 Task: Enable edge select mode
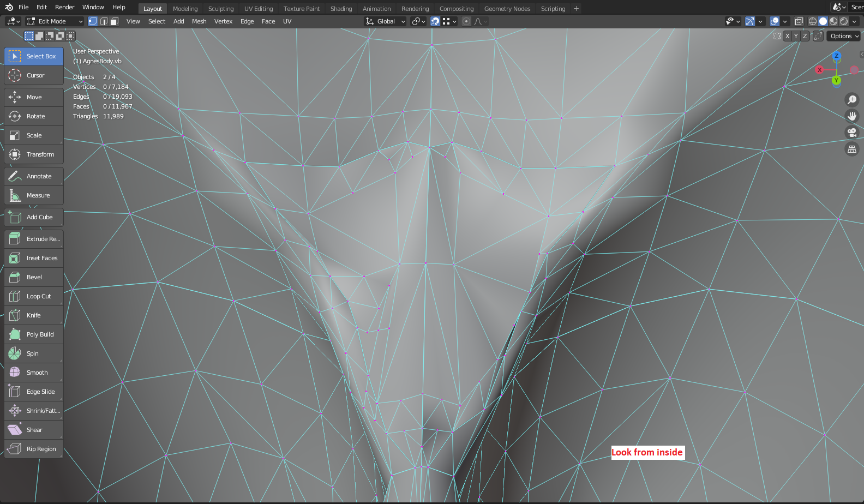(x=104, y=21)
